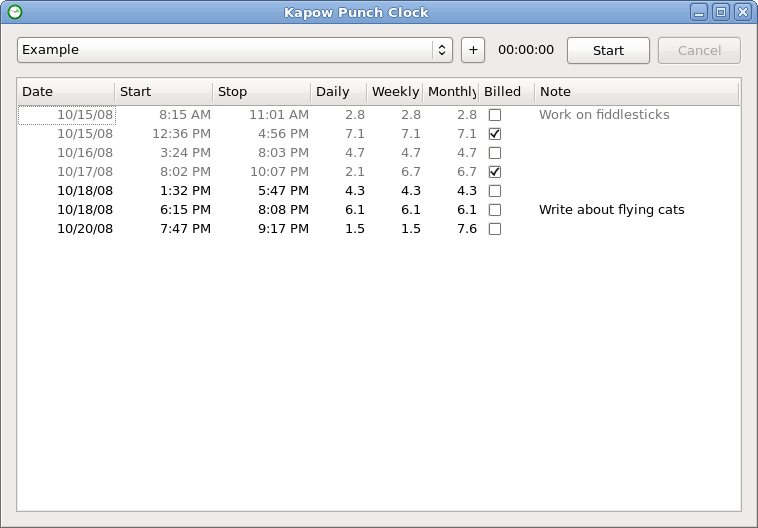The width and height of the screenshot is (758, 528).
Task: Click the Start column header
Action: tap(164, 92)
